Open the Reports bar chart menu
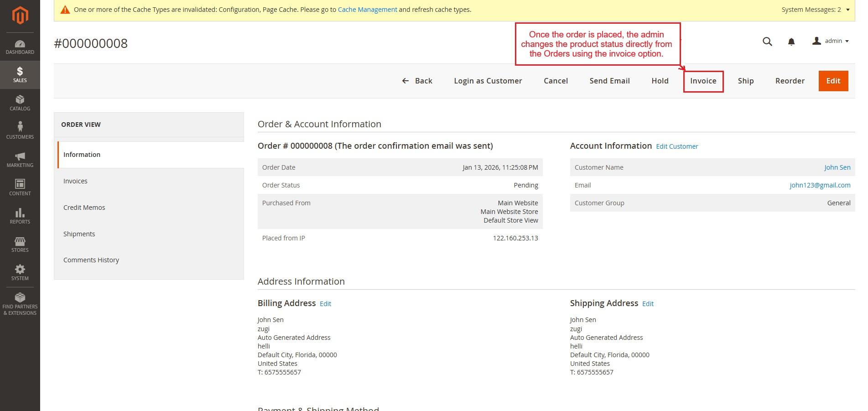This screenshot has width=868, height=411. pos(20,216)
